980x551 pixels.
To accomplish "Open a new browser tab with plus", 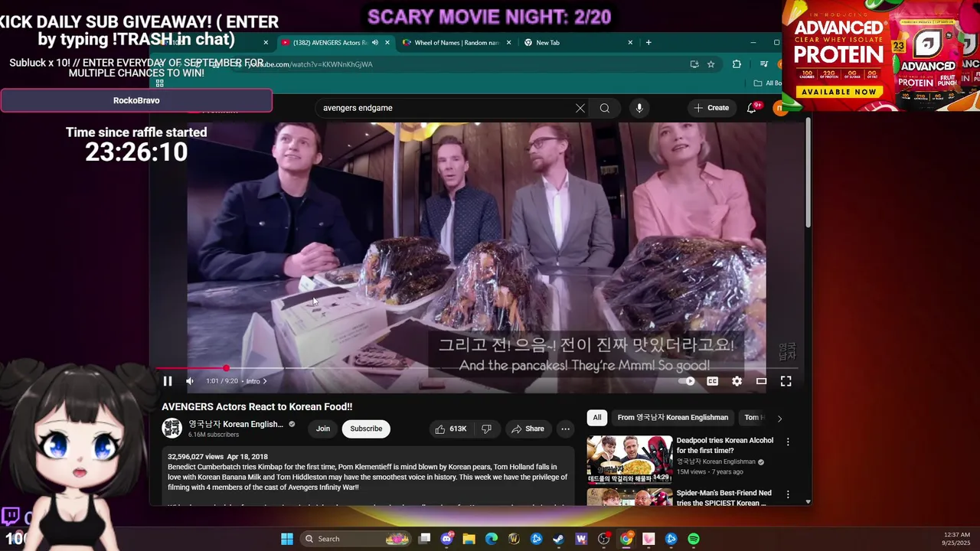I will tap(648, 43).
